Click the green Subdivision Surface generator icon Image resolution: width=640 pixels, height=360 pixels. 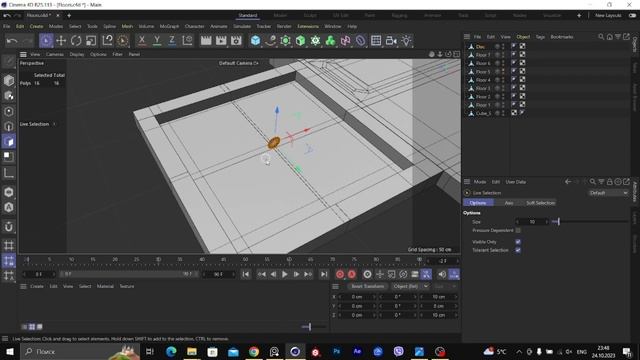(x=285, y=40)
